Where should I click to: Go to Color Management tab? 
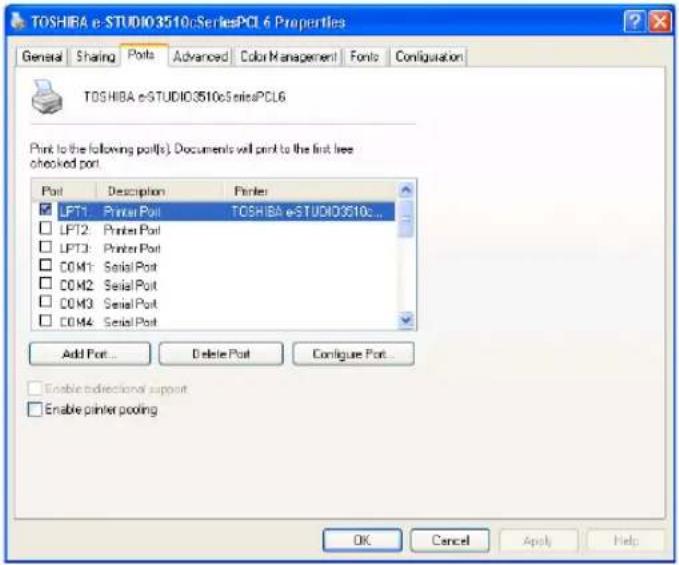pyautogui.click(x=288, y=57)
